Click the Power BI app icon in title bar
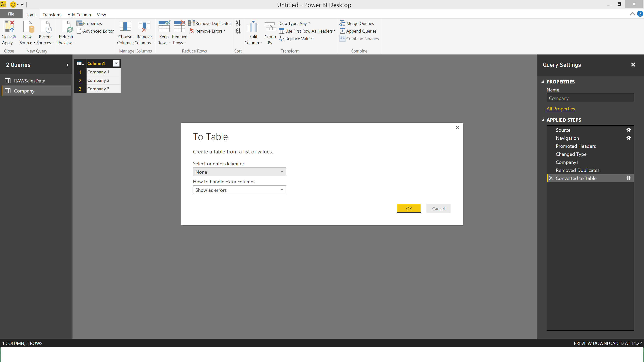The height and width of the screenshot is (362, 644). tap(3, 4)
